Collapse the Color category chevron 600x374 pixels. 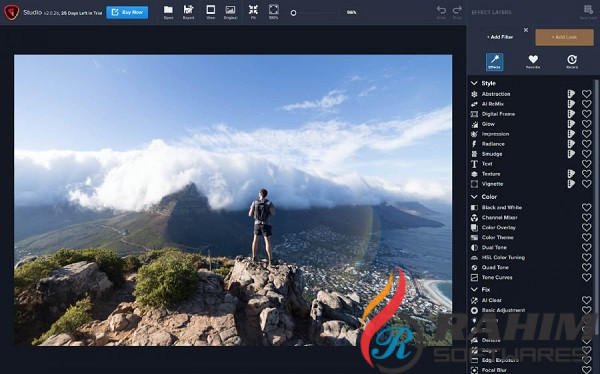point(474,196)
